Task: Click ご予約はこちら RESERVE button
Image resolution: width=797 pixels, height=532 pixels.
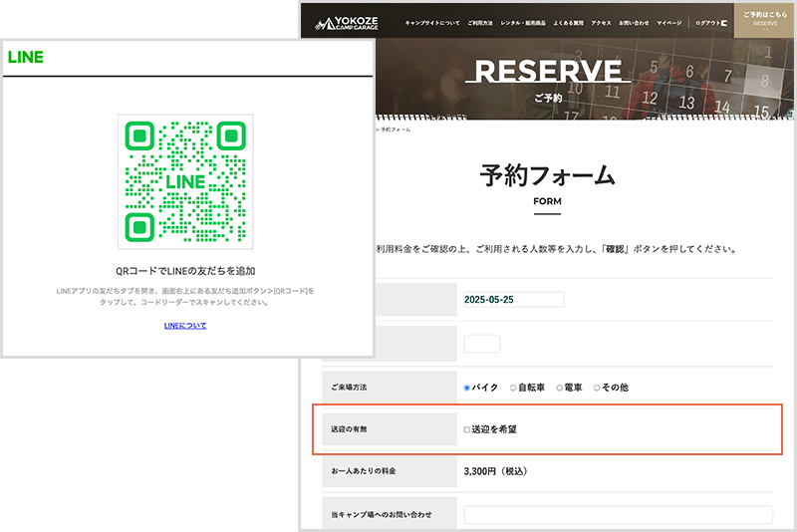Action: click(x=765, y=20)
